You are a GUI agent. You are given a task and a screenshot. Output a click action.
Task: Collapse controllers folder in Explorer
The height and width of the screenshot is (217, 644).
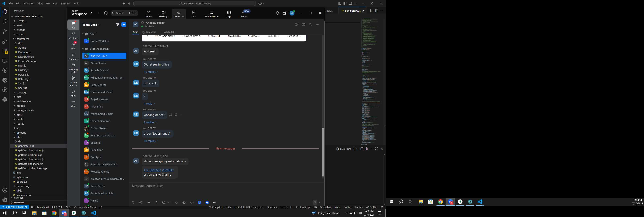pyautogui.click(x=23, y=39)
